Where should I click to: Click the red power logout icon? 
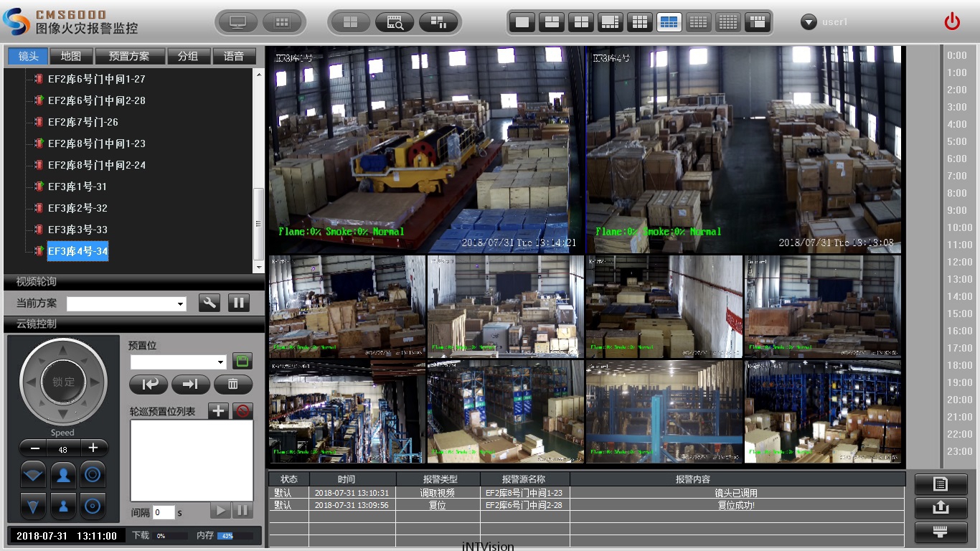[952, 22]
